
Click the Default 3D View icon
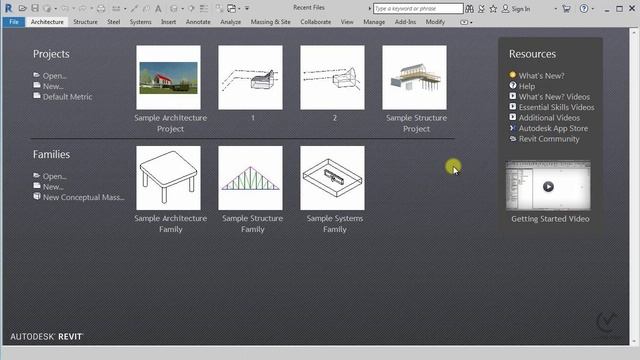(x=174, y=9)
